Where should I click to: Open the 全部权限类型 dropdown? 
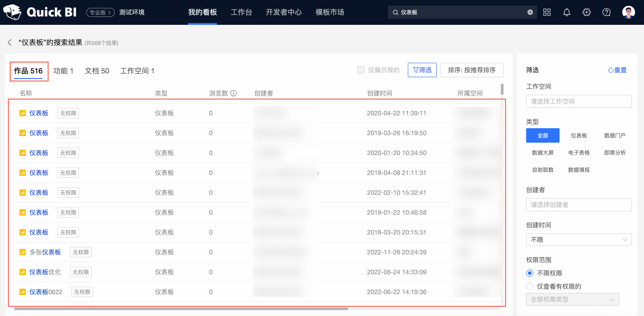[573, 300]
